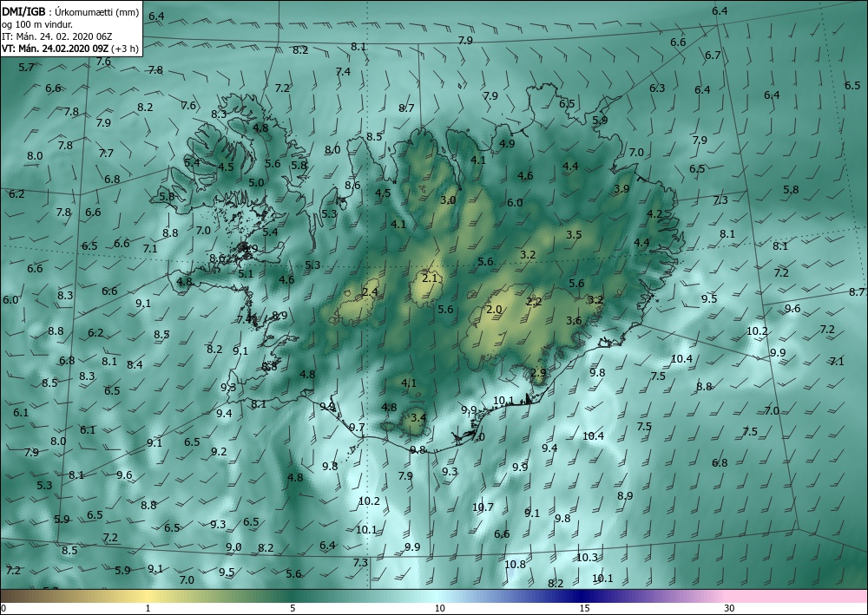The height and width of the screenshot is (615, 868).
Task: Click the color scale label '15'
Action: coord(584,608)
